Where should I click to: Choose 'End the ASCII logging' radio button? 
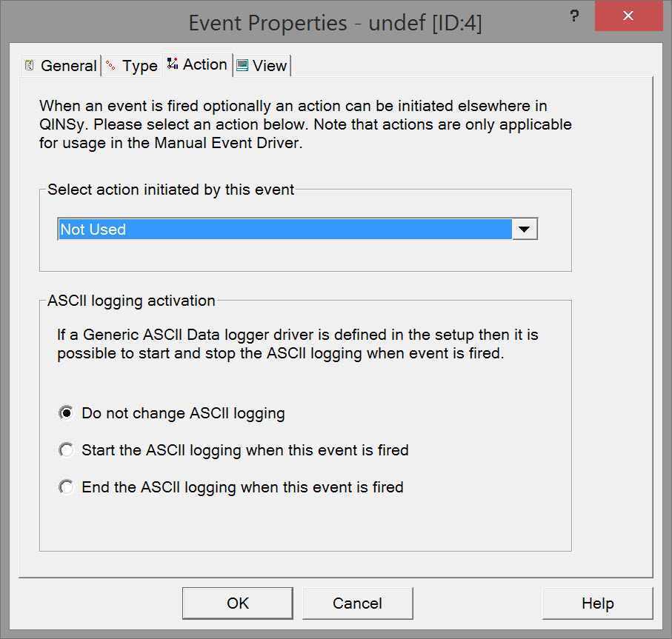coord(67,487)
